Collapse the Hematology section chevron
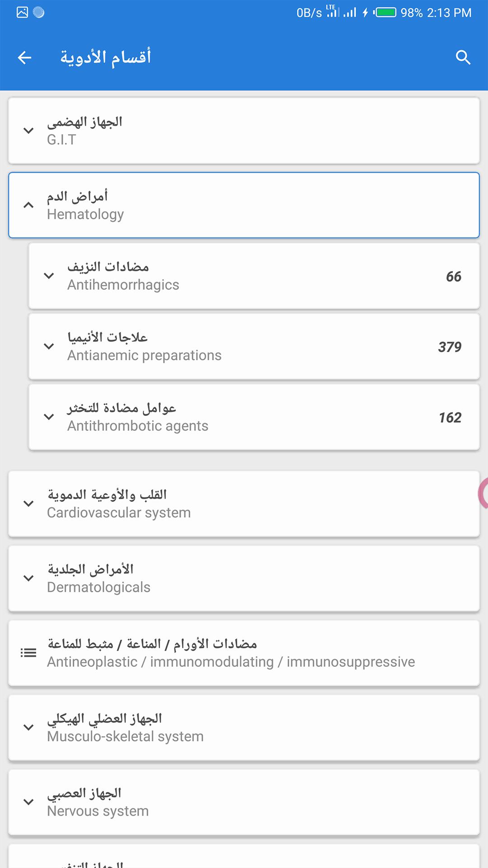Screen dimensions: 488x868 pos(28,205)
